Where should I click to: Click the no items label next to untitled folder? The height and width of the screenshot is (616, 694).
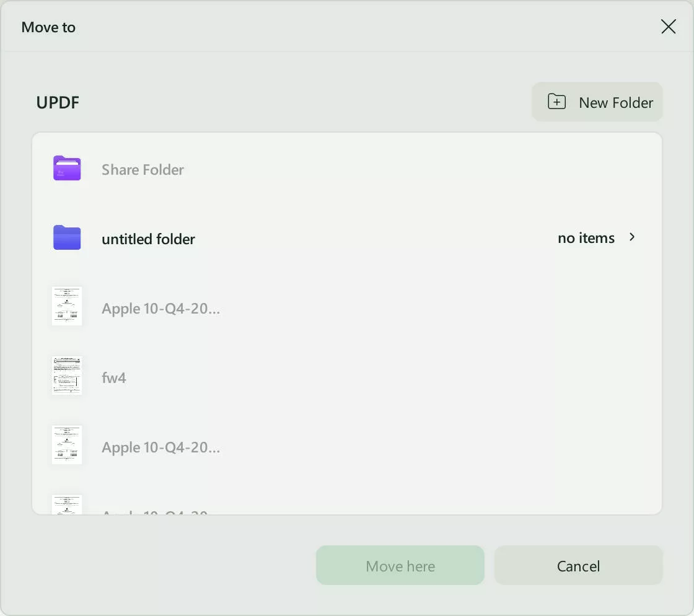(x=586, y=237)
